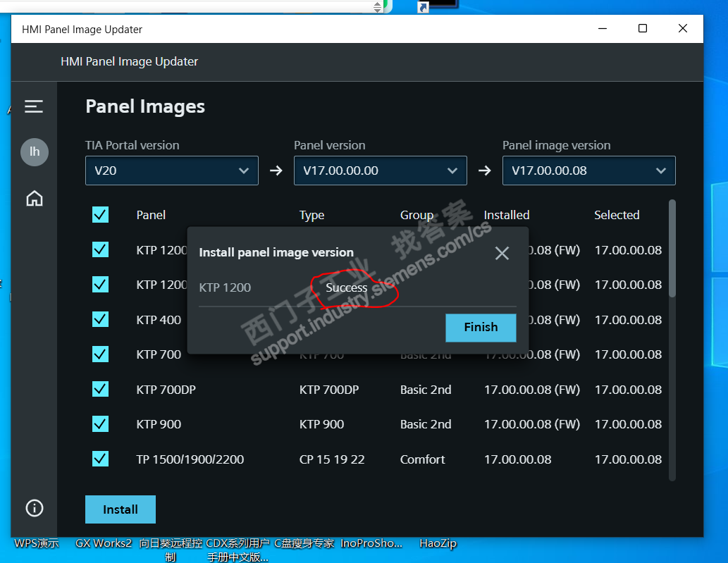Screen dimensions: 728x563
Task: Close the Install panel image version dialog
Action: pyautogui.click(x=502, y=253)
